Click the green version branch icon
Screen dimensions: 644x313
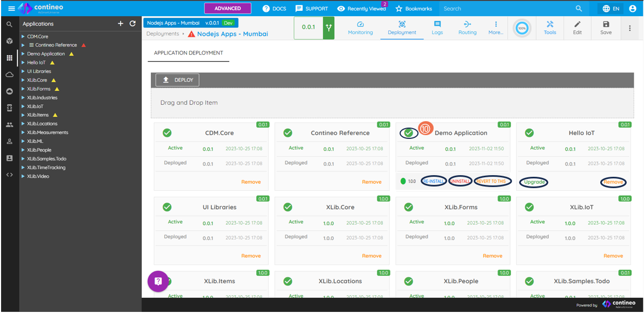(328, 28)
